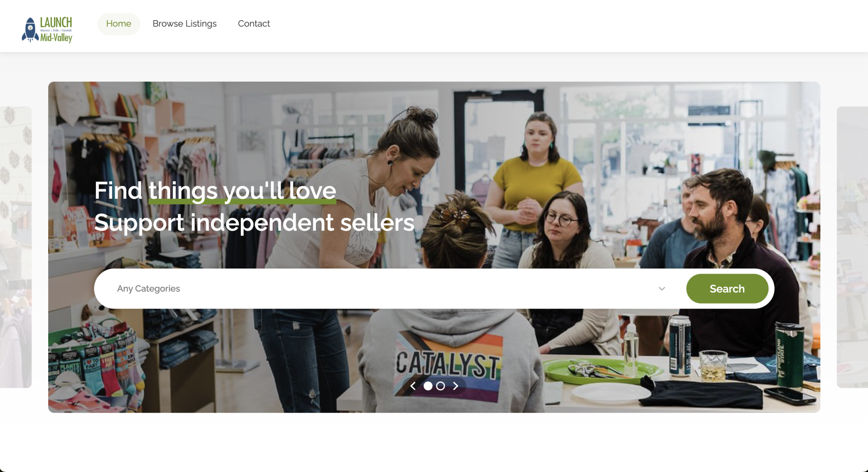Click the partially visible right slide preview
Image resolution: width=868 pixels, height=472 pixels.
[x=852, y=247]
